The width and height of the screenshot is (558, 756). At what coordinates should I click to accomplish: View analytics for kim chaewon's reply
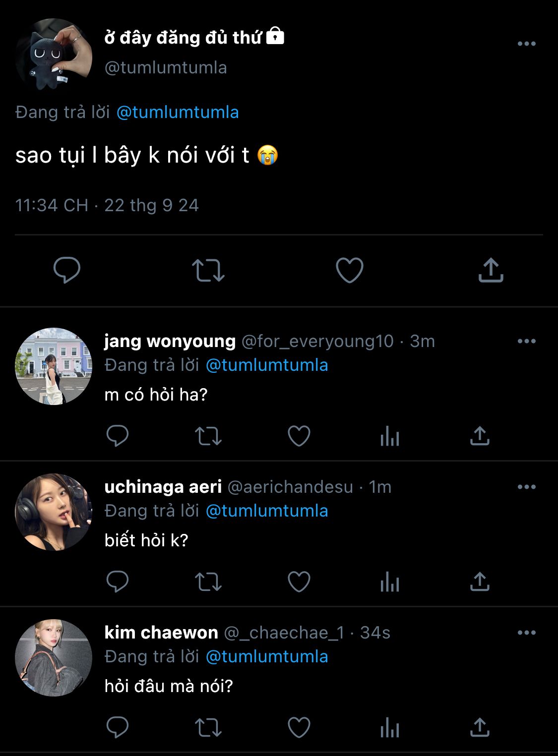click(390, 728)
